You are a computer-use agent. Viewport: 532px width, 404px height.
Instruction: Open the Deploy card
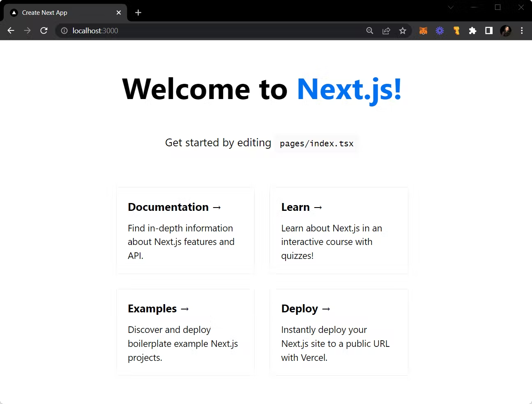tap(339, 332)
